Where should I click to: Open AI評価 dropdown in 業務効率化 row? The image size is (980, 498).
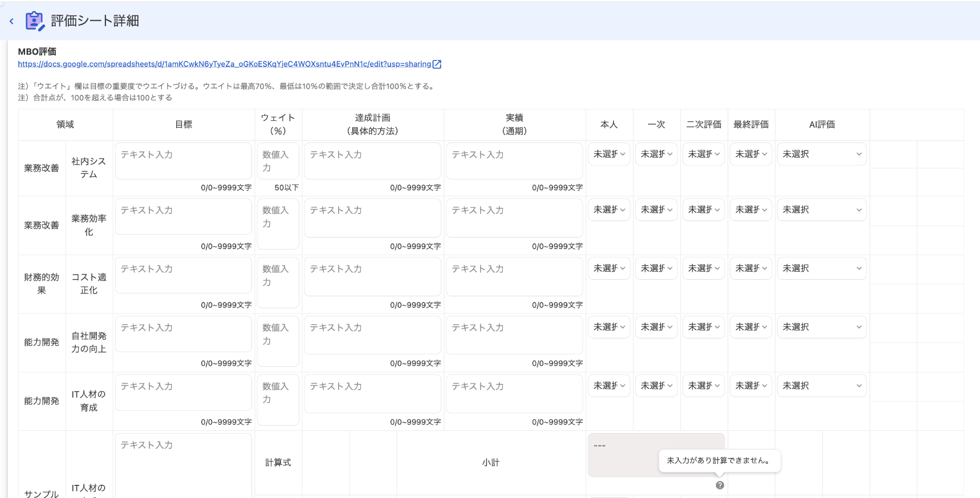click(822, 210)
